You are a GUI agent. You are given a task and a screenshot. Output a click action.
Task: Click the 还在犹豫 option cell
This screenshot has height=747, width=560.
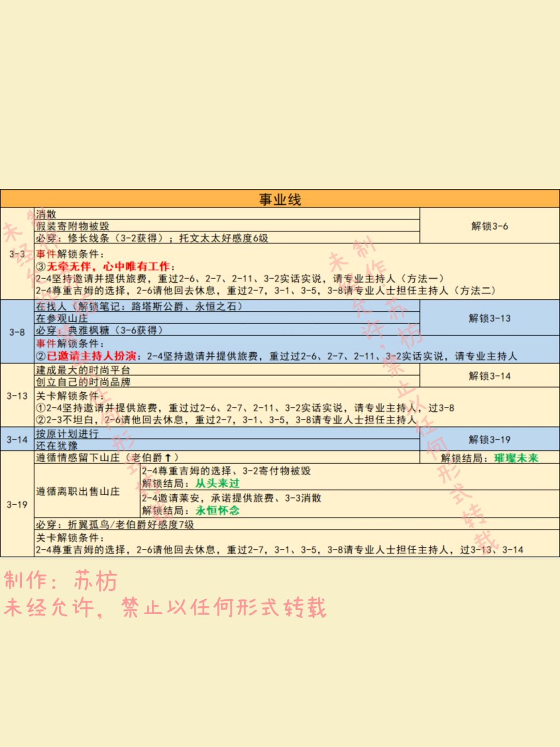coord(227,445)
